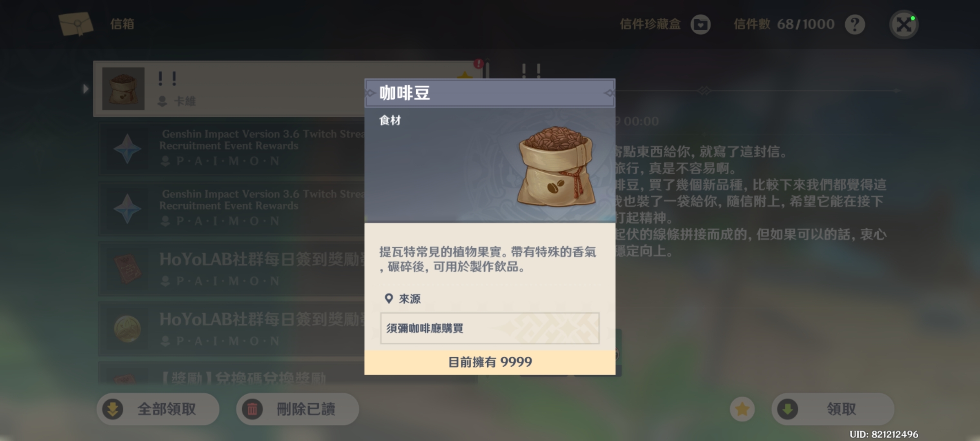
Task: Click coffee bean bag image in popup
Action: 556,166
